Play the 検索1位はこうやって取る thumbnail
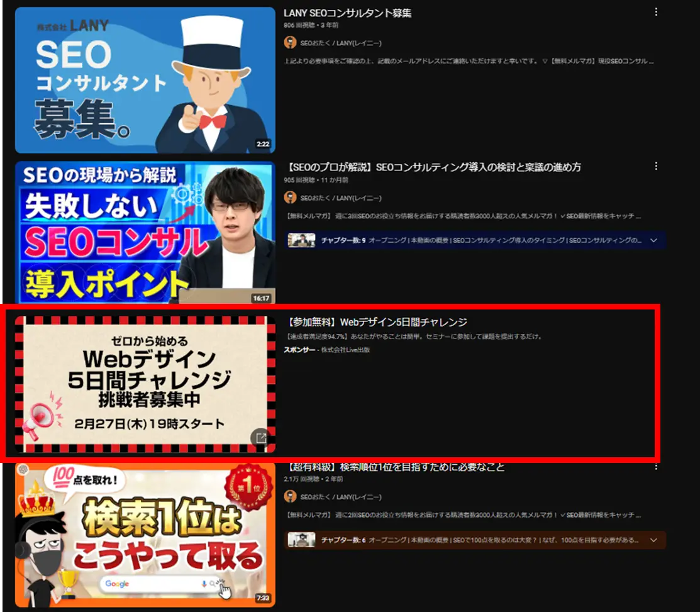Screen dimensions: 700x612 click(145, 535)
